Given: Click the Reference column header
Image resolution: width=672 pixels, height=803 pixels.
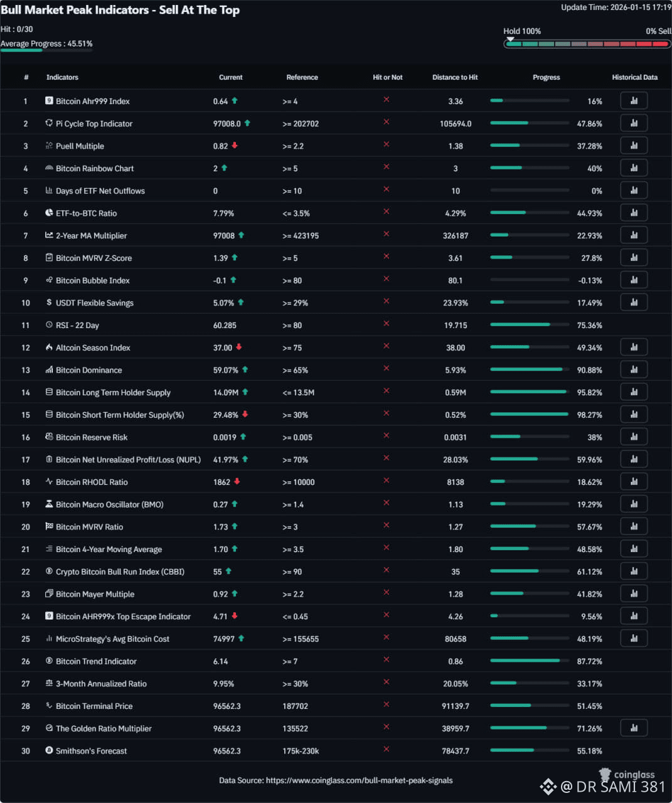Looking at the screenshot, I should pyautogui.click(x=302, y=77).
